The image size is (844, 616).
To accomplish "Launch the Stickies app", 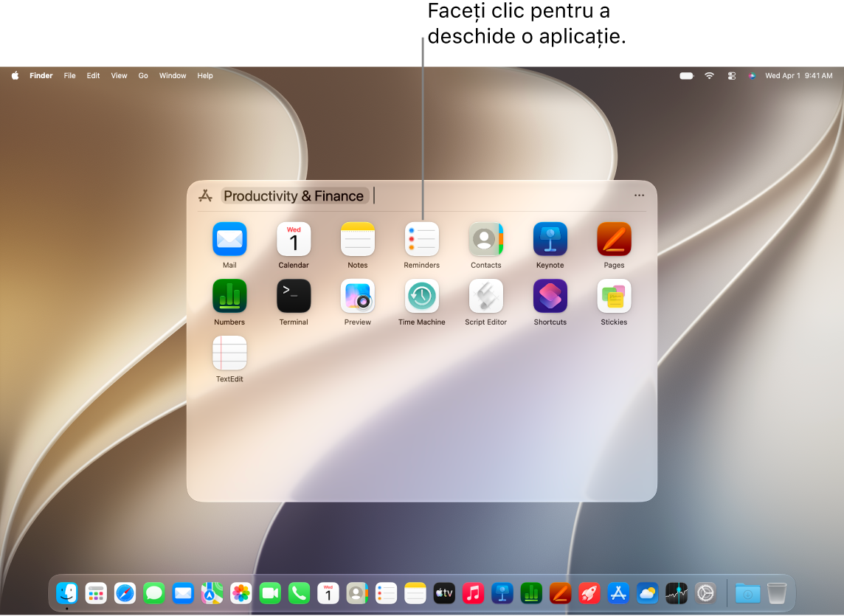I will point(614,296).
